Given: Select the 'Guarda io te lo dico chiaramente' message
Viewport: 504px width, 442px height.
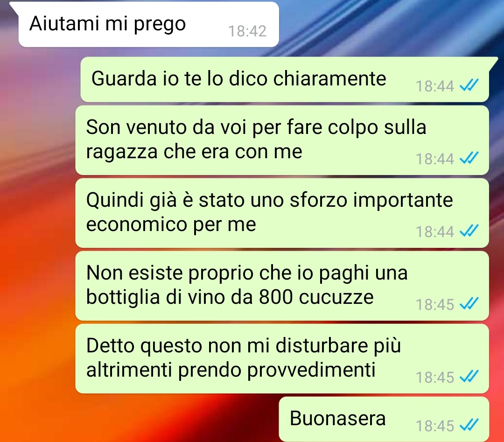Looking at the screenshot, I should (x=285, y=79).
